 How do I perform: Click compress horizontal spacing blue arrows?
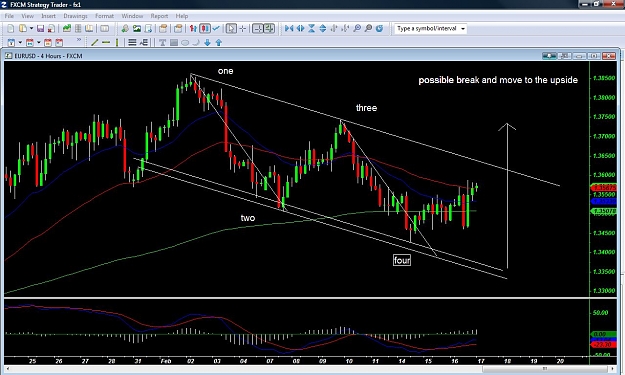[289, 28]
